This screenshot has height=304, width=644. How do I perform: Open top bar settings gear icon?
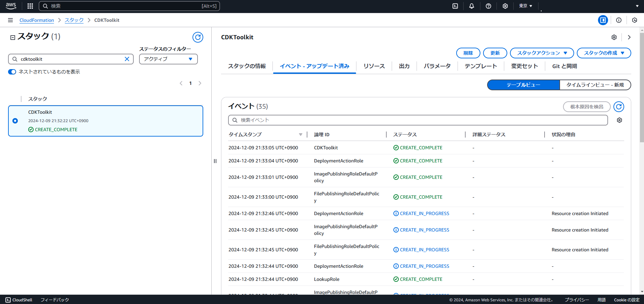(x=505, y=6)
